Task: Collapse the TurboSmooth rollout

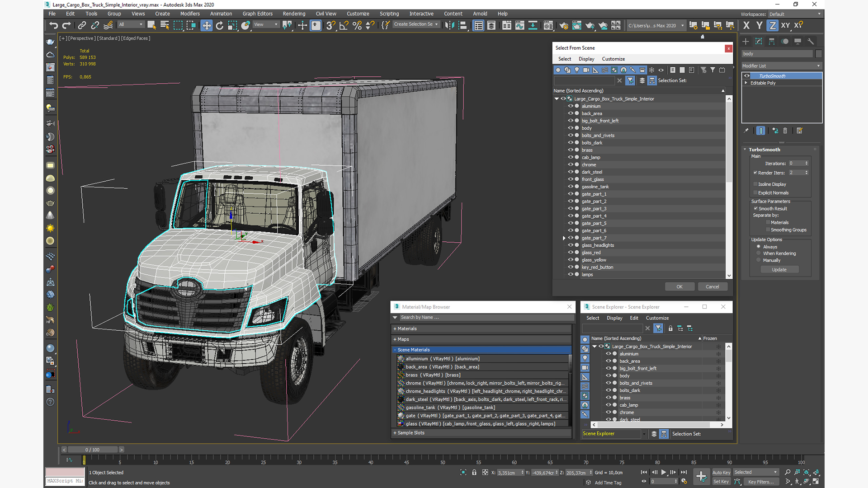Action: [x=745, y=149]
